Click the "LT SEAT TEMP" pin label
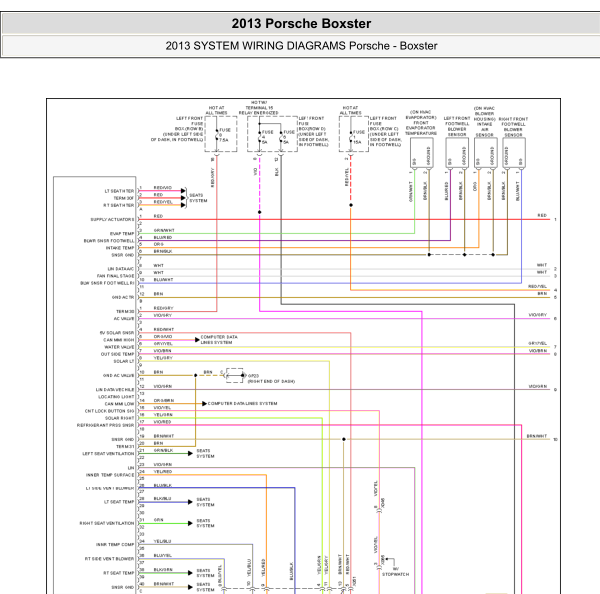Screen dimensions: 600x594 [x=119, y=502]
